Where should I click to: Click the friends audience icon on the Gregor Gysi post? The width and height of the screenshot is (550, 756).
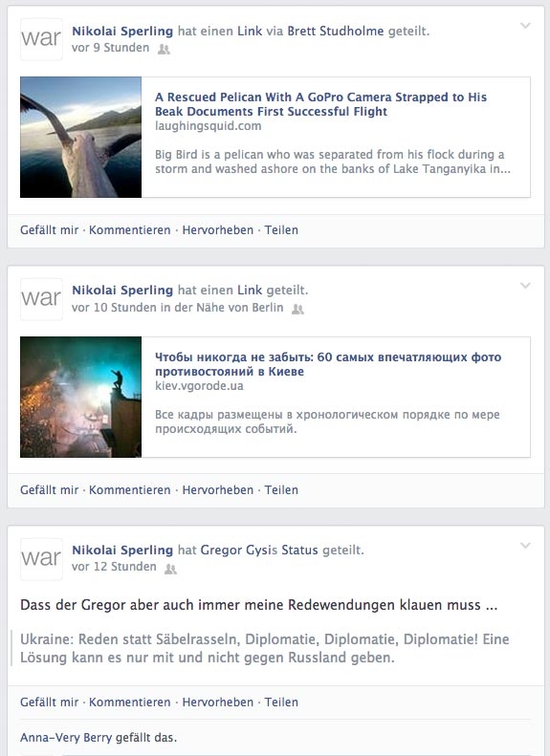171,569
